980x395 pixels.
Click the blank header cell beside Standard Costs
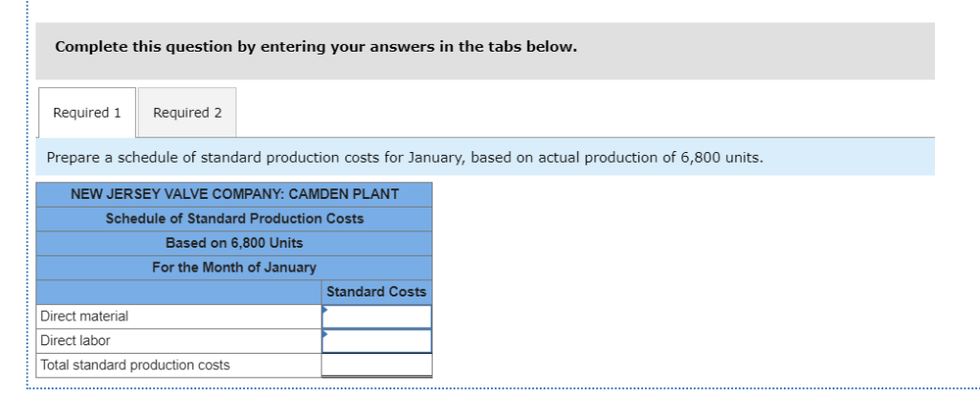pyautogui.click(x=179, y=292)
